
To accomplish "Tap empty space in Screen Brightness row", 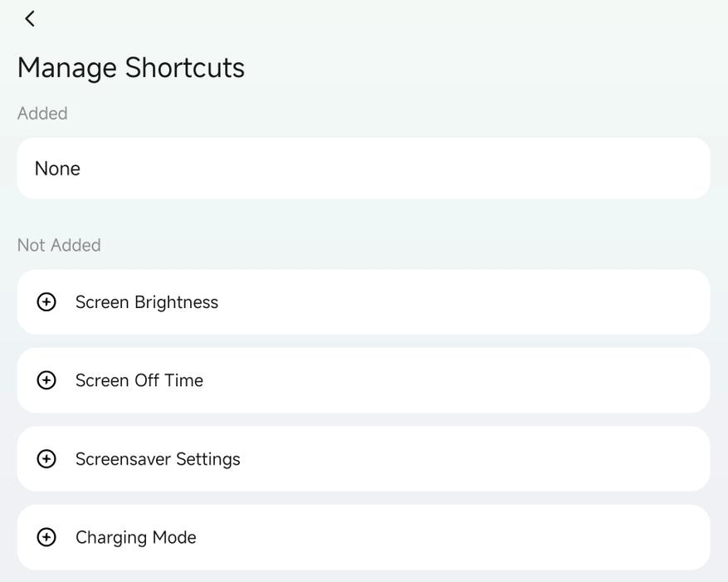I will (x=464, y=302).
